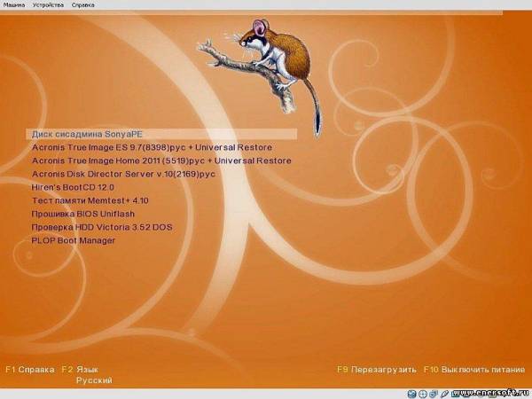Click the hard disk status bar icon
Image resolution: width=532 pixels, height=399 pixels.
(x=412, y=394)
